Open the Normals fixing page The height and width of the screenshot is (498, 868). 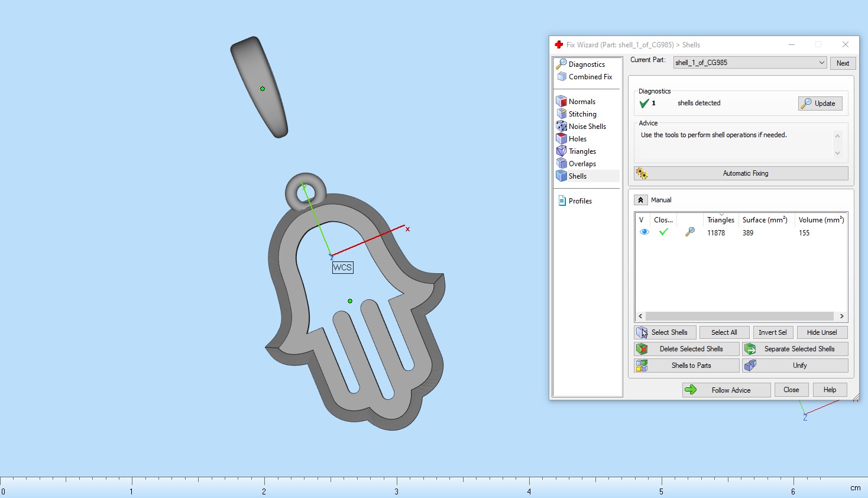coord(582,102)
